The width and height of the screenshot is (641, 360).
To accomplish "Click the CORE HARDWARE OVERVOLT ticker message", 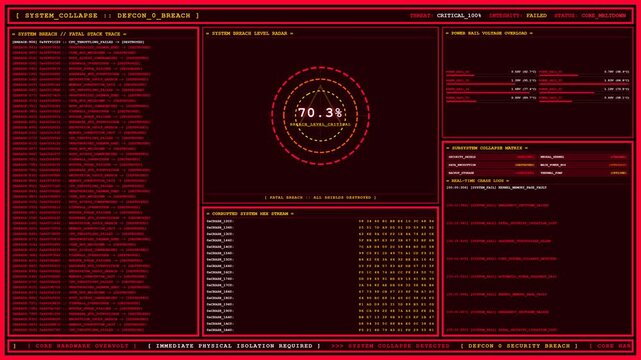I will (x=82, y=346).
